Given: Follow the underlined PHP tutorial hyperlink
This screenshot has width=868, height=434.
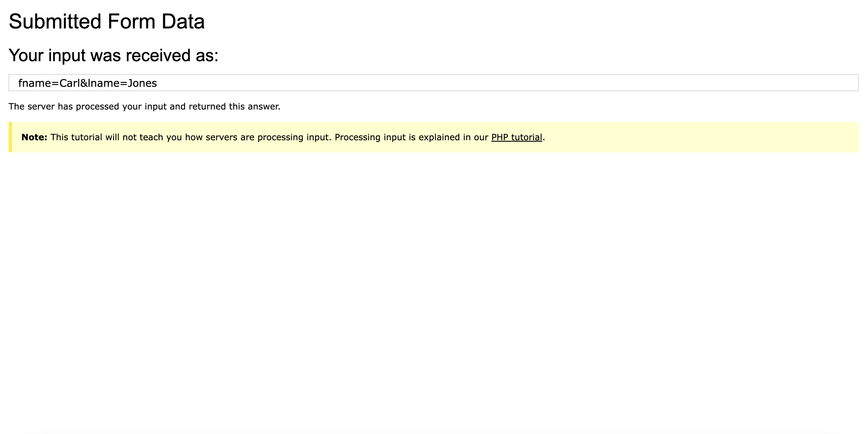Looking at the screenshot, I should 516,137.
